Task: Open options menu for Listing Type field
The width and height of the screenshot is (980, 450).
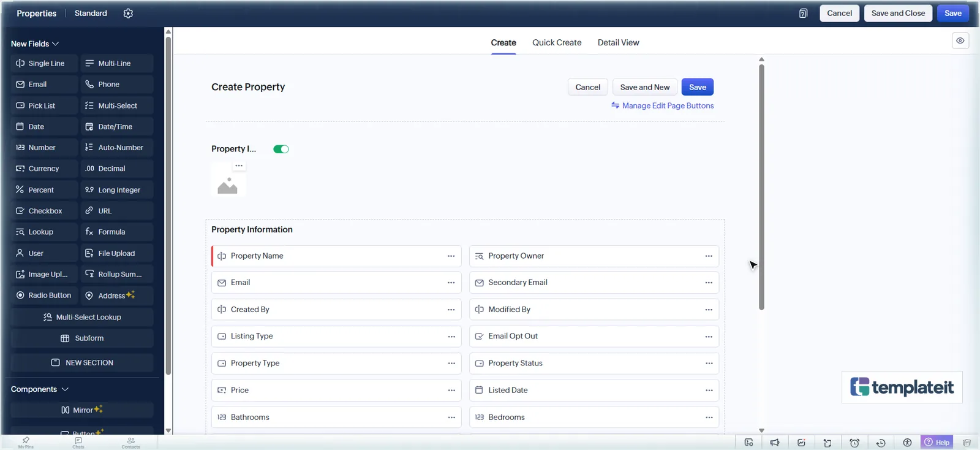Action: [451, 337]
